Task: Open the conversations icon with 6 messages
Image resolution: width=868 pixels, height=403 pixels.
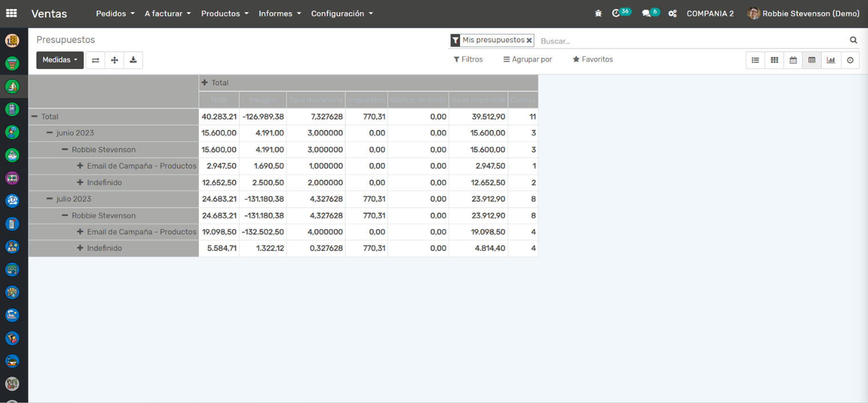Action: [x=646, y=14]
